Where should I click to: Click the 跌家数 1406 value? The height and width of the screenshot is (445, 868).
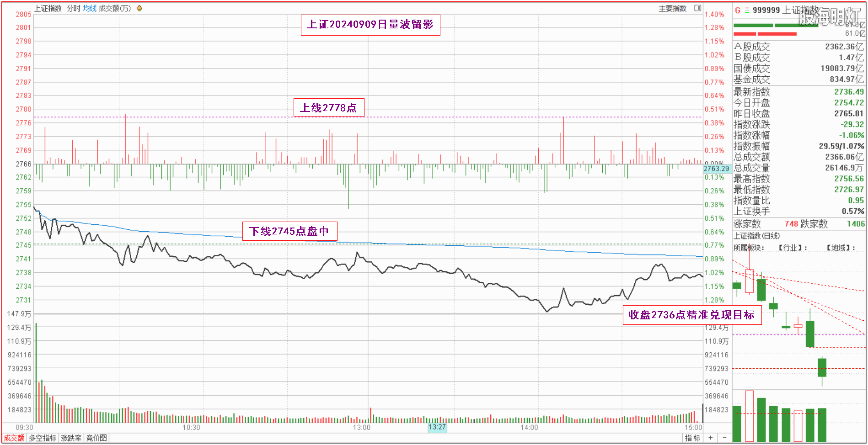[x=856, y=224]
